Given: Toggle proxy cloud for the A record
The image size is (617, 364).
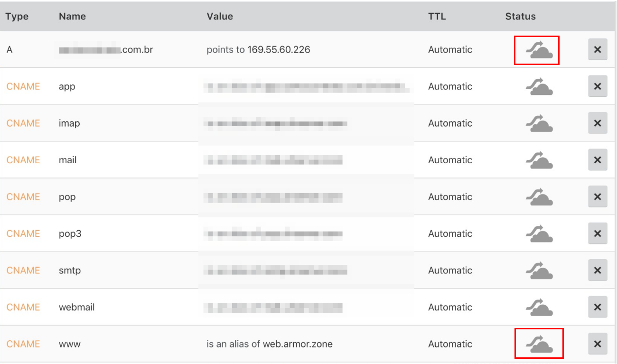Looking at the screenshot, I should (539, 50).
